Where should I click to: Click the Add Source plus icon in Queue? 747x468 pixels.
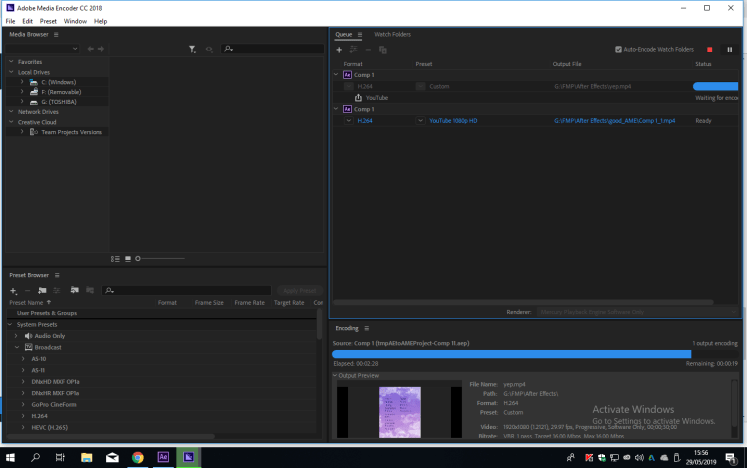tap(339, 50)
